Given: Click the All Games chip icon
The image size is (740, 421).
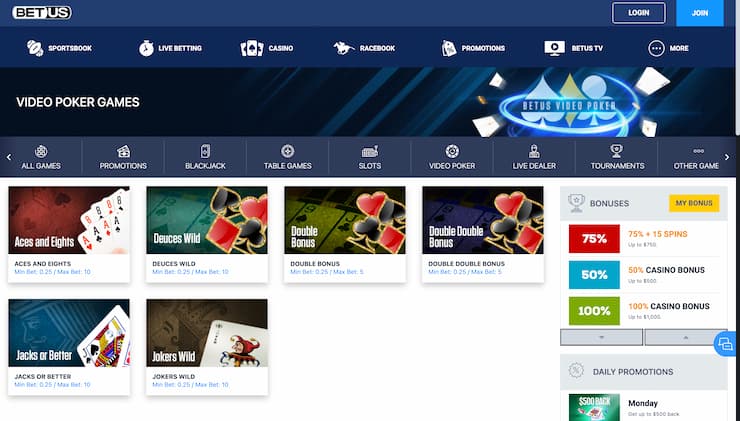Looking at the screenshot, I should point(41,152).
